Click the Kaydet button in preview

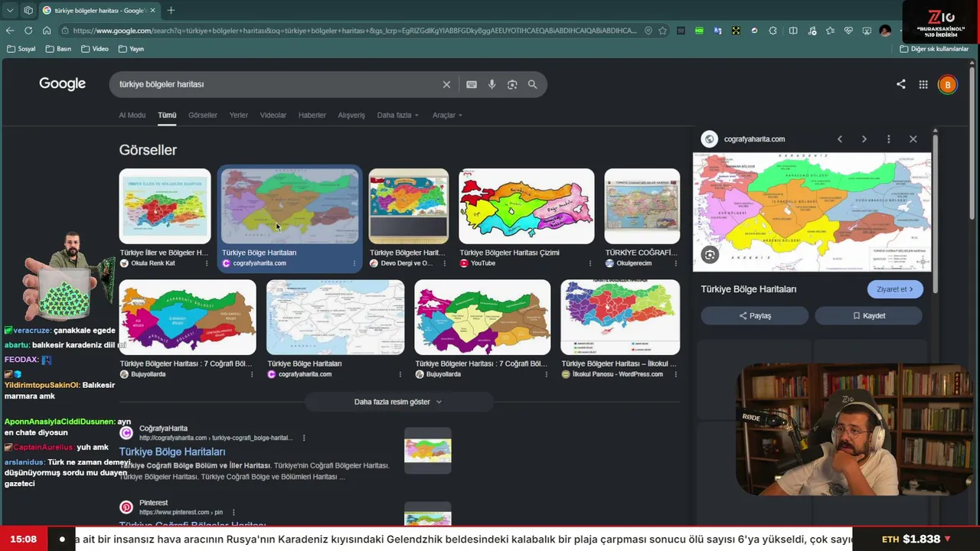pyautogui.click(x=868, y=315)
